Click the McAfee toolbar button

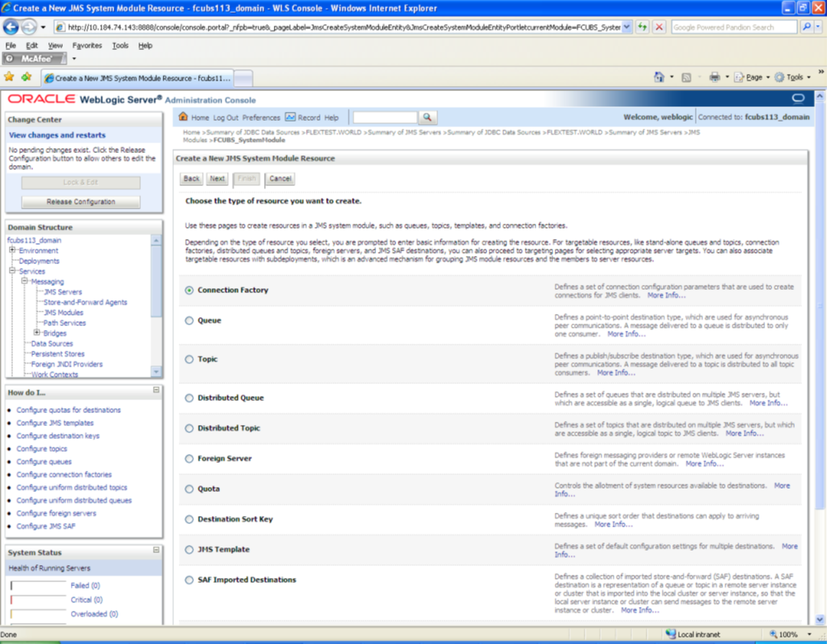coord(35,59)
